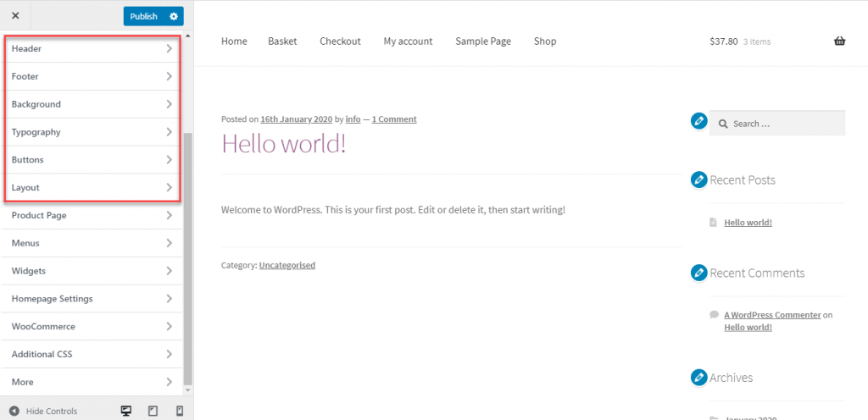Expand the Homepage Settings chevron
The height and width of the screenshot is (420, 868).
pos(170,298)
